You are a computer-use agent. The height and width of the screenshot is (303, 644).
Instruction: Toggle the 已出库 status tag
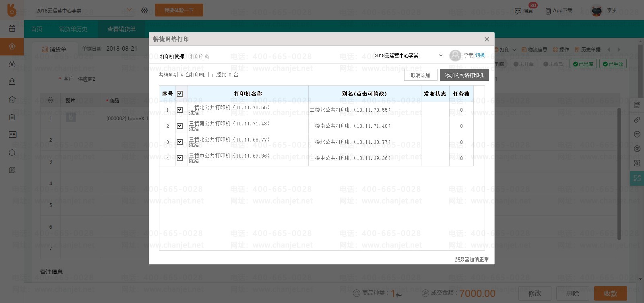coord(583,64)
